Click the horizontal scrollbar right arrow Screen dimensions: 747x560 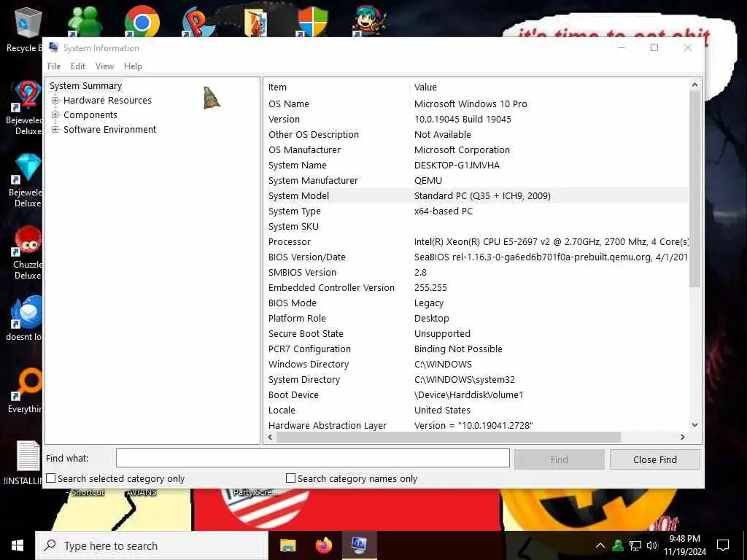tap(683, 437)
